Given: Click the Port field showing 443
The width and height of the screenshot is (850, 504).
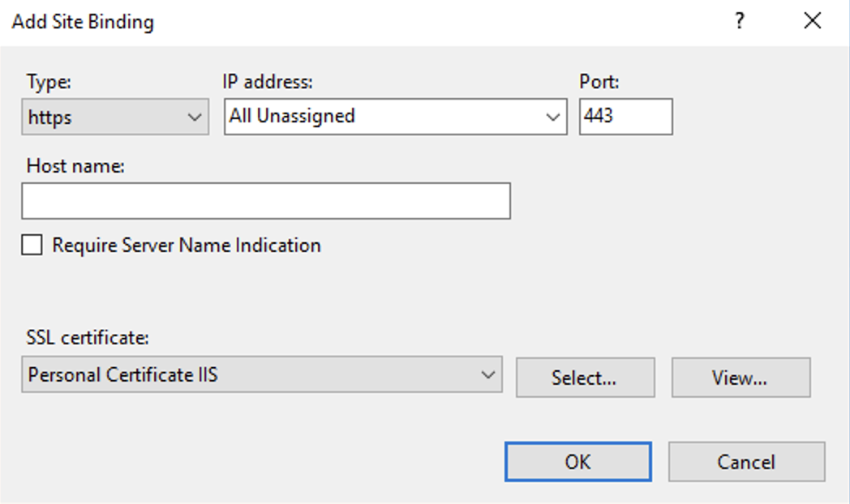Looking at the screenshot, I should [x=625, y=116].
